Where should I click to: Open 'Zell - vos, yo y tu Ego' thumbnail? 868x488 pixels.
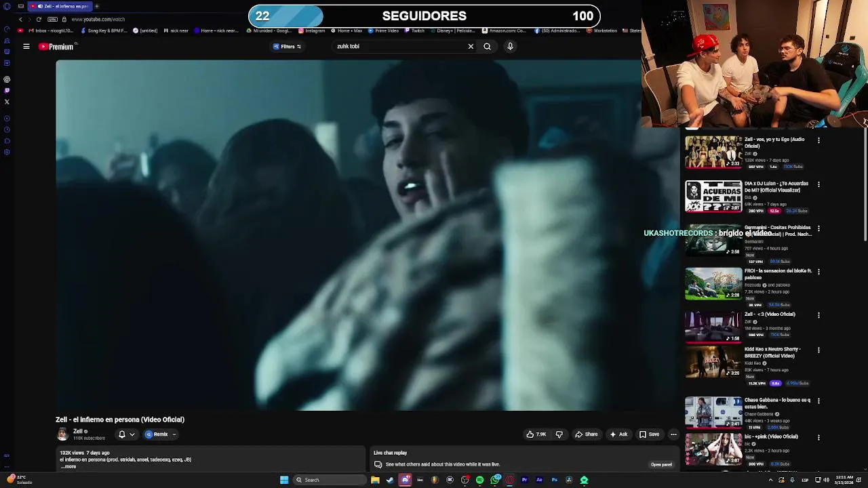pyautogui.click(x=713, y=152)
